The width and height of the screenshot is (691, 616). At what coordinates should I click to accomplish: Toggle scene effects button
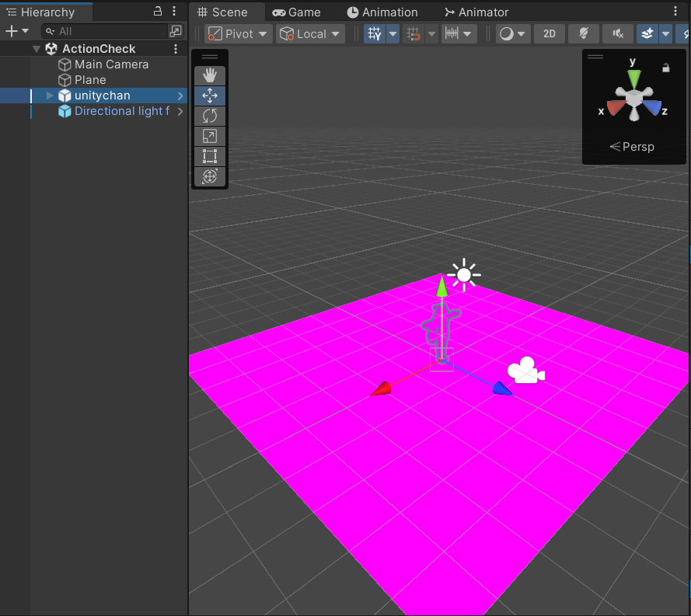[647, 34]
